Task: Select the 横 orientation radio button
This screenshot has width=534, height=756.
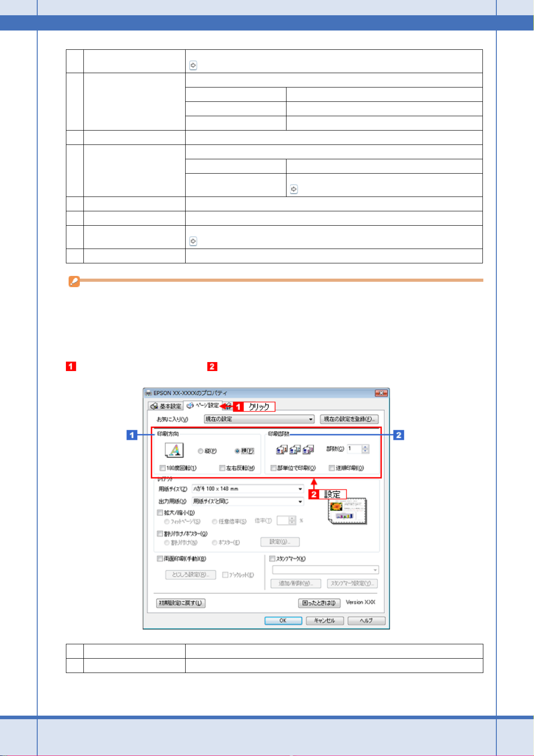Action: (237, 451)
